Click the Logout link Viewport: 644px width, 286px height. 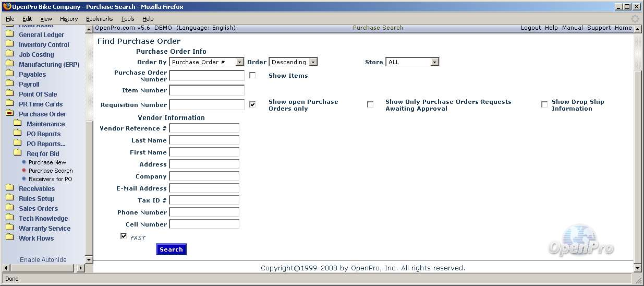pos(530,28)
